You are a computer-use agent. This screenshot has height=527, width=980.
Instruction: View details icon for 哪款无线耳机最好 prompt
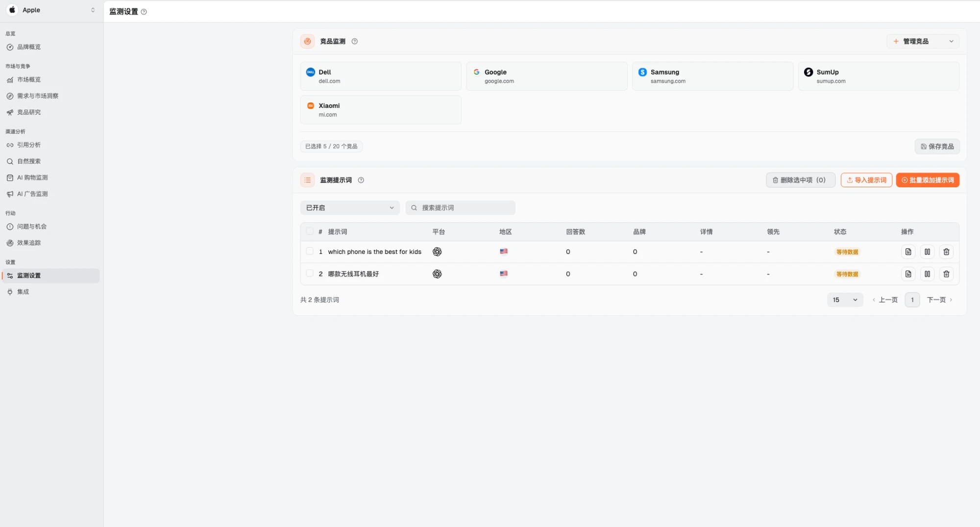click(908, 274)
